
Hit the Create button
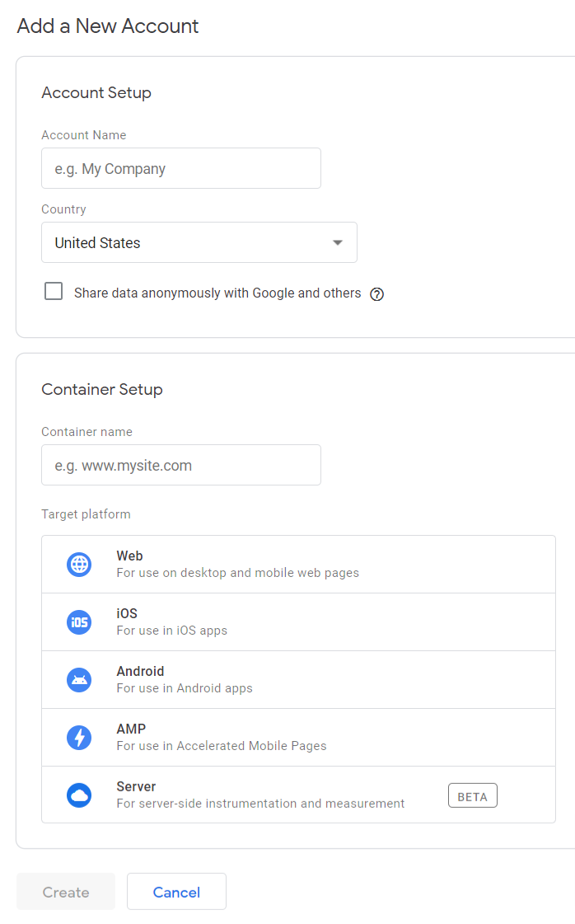pos(66,892)
